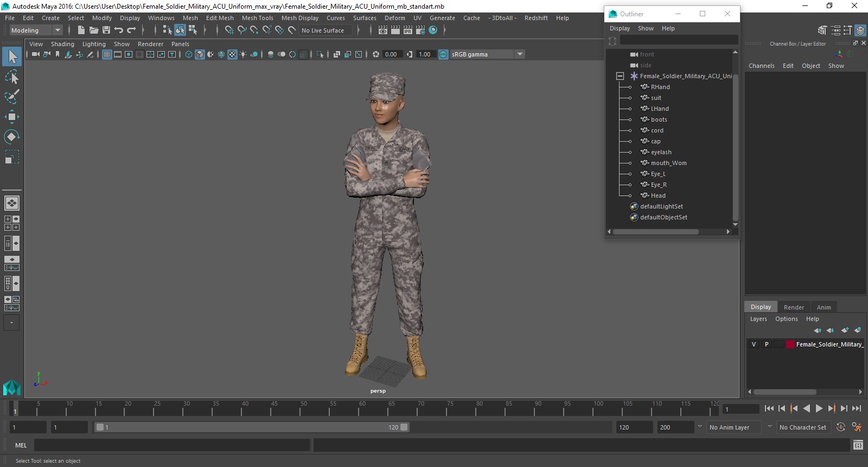Choose the Rotate tool in toolbox
Screen dimensions: 868x467
click(x=12, y=136)
